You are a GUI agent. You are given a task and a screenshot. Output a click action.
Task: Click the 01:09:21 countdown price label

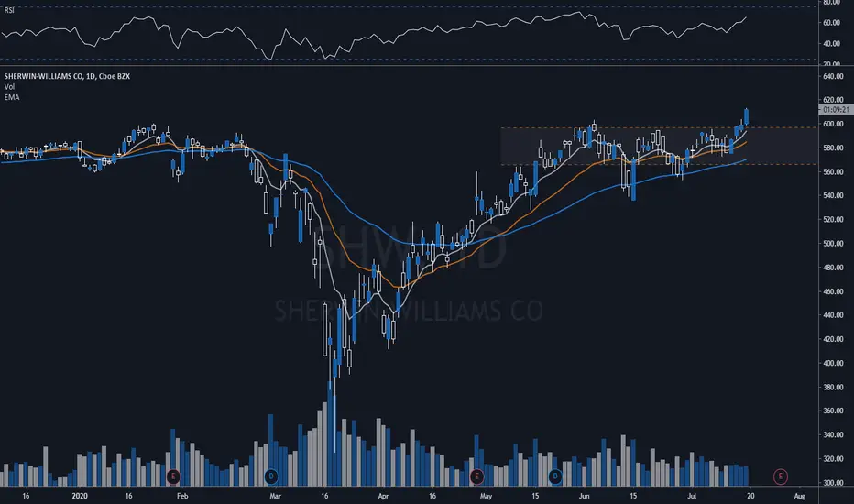point(836,110)
